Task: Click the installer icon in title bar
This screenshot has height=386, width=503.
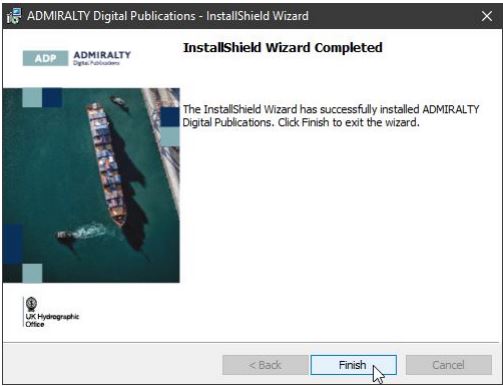Action: point(14,16)
